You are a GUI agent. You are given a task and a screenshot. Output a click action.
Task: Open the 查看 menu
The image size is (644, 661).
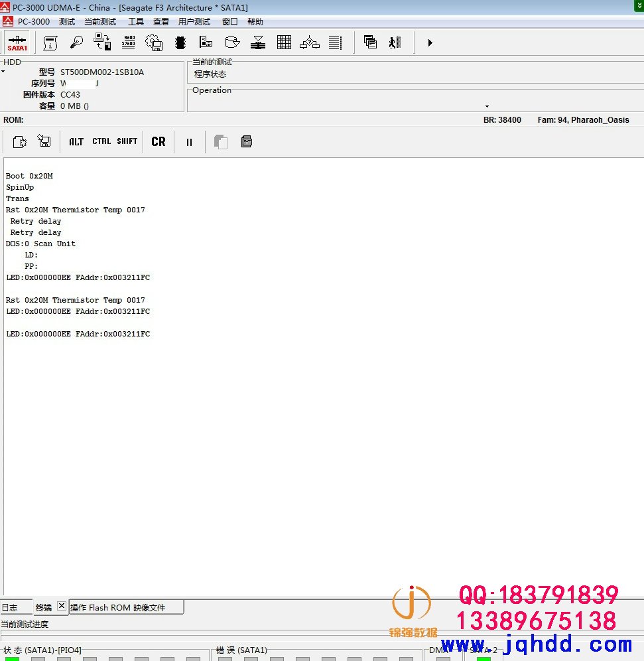pyautogui.click(x=161, y=21)
